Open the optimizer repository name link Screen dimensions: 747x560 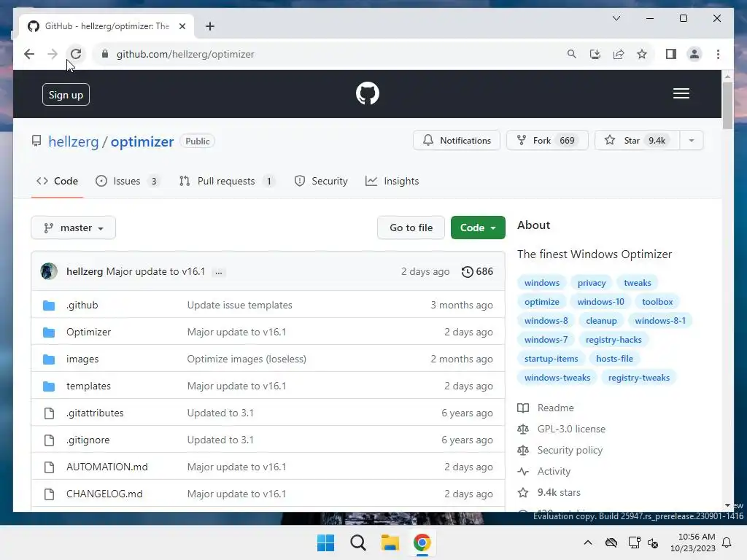[x=142, y=141]
